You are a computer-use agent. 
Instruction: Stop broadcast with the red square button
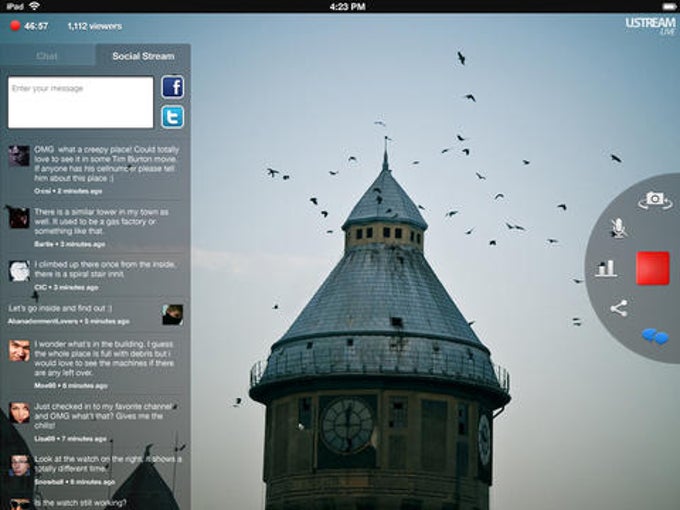click(x=653, y=268)
